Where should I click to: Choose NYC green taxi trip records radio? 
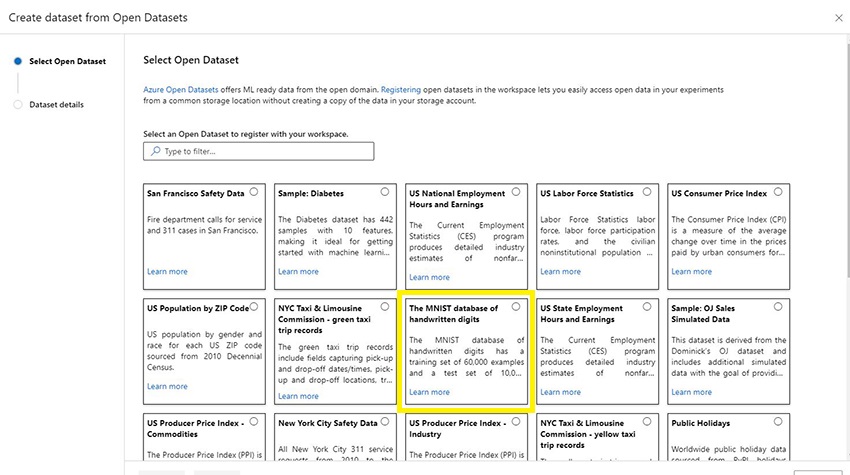point(385,307)
